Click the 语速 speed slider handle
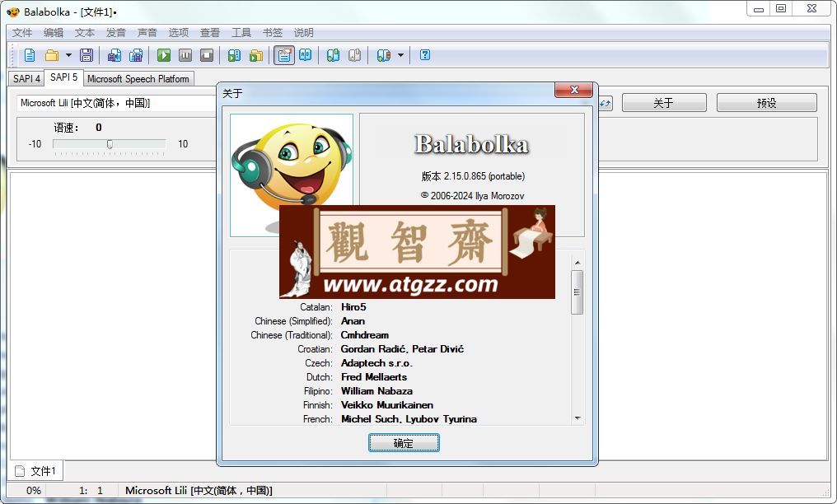 pos(110,144)
